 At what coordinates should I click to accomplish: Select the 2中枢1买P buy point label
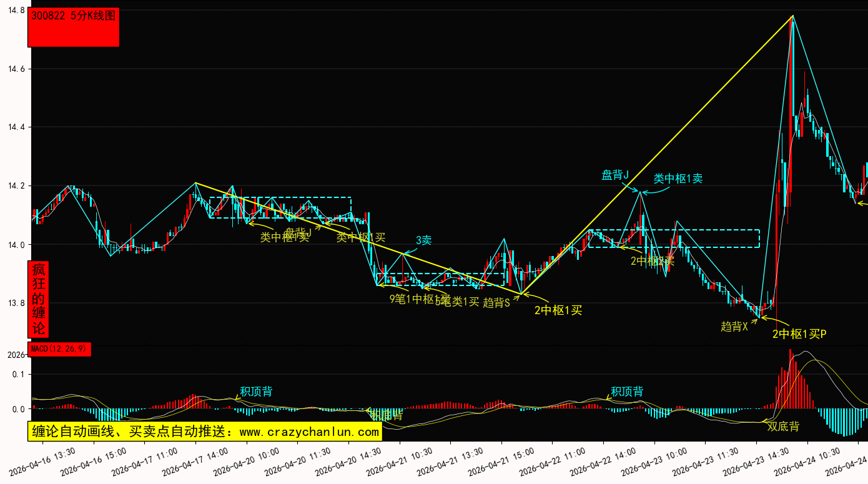[799, 334]
